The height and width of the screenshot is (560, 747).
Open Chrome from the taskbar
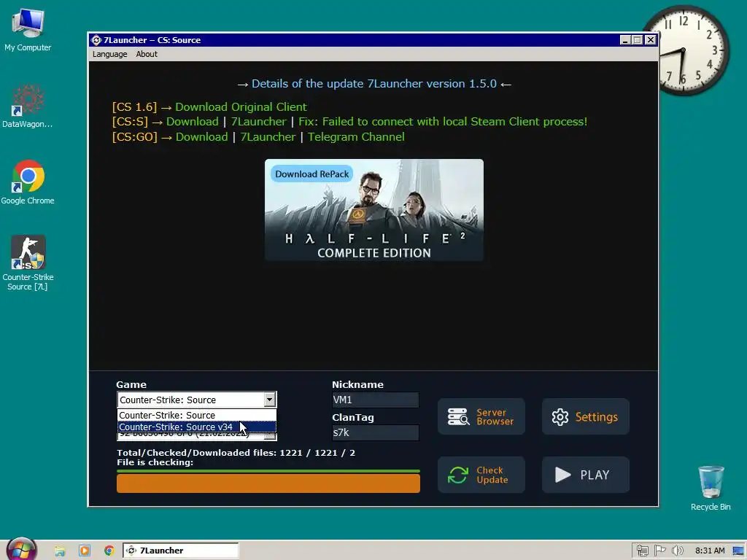[109, 551]
